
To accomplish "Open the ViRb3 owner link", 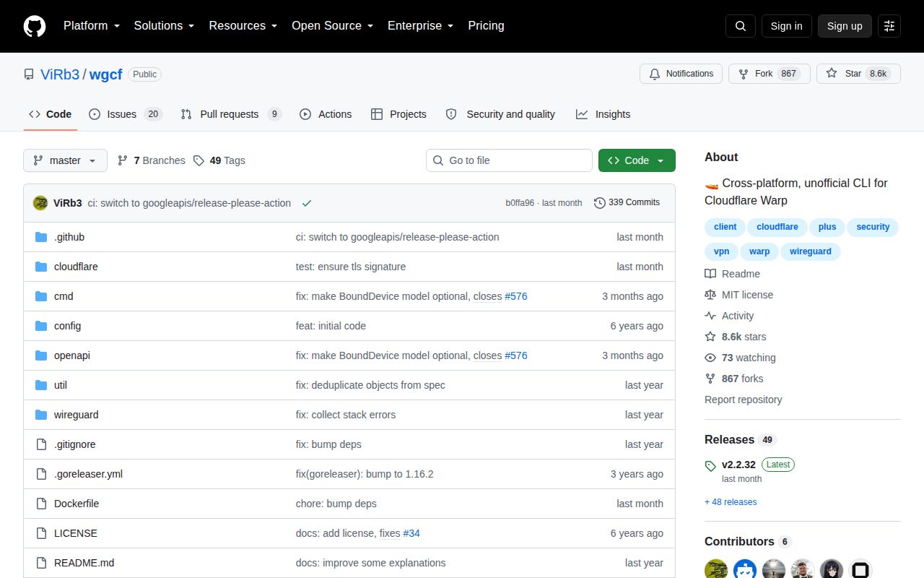I will coord(60,74).
